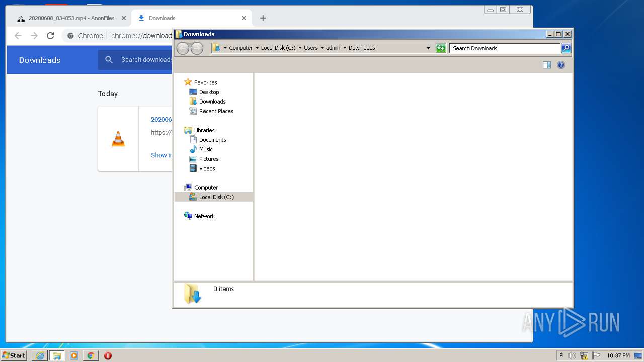Reload the Chrome page
Screen dimensions: 644x362
pyautogui.click(x=50, y=36)
